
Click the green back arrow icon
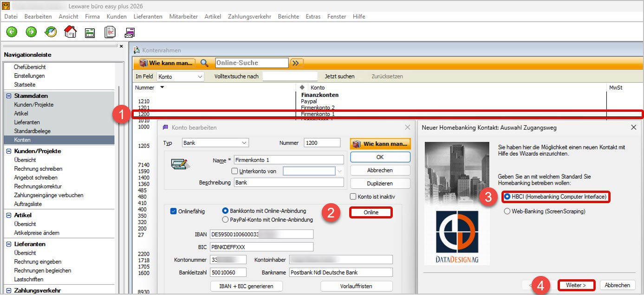(12, 32)
